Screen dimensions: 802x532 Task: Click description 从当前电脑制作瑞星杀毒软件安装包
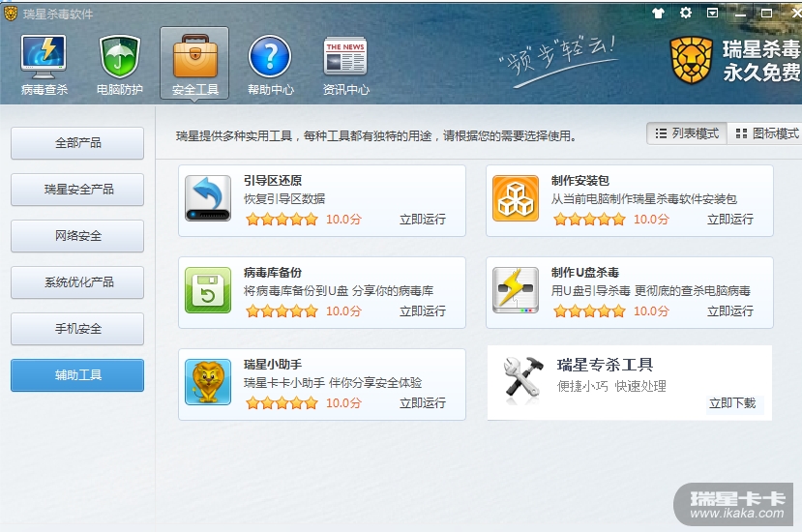pyautogui.click(x=644, y=199)
